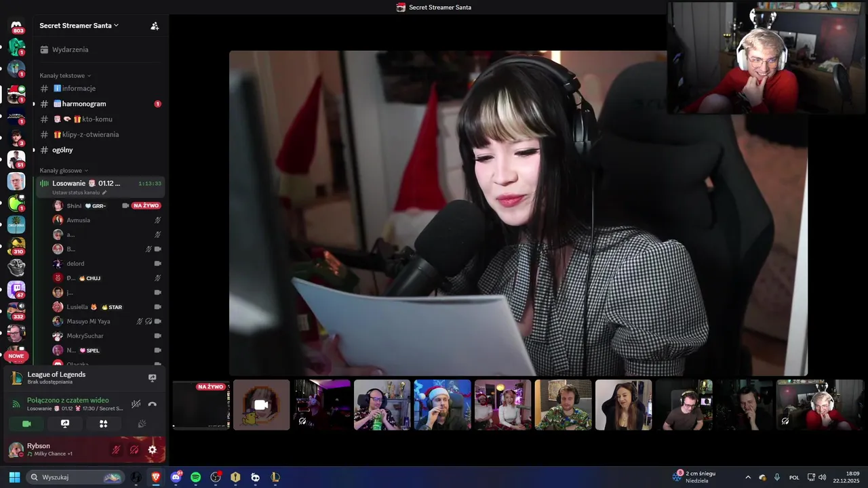Screen dimensions: 868x488
Task: Open the klipy-z-otwierania text channel
Action: coord(99,134)
